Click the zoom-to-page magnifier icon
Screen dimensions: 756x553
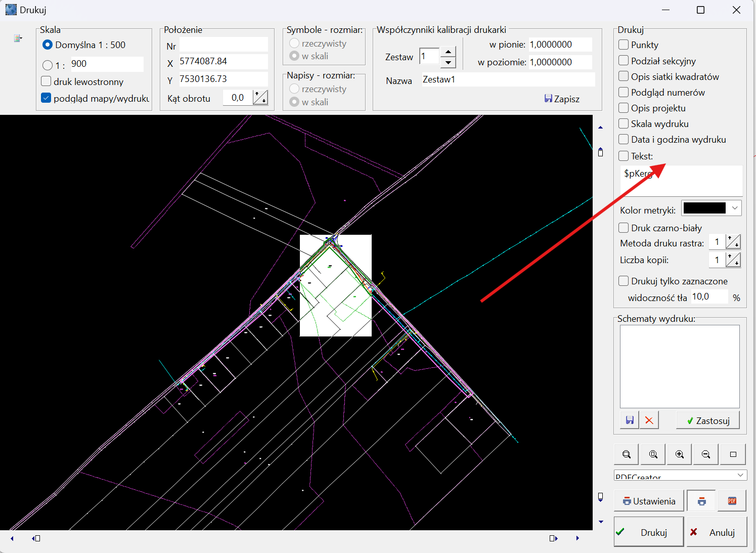(x=653, y=454)
